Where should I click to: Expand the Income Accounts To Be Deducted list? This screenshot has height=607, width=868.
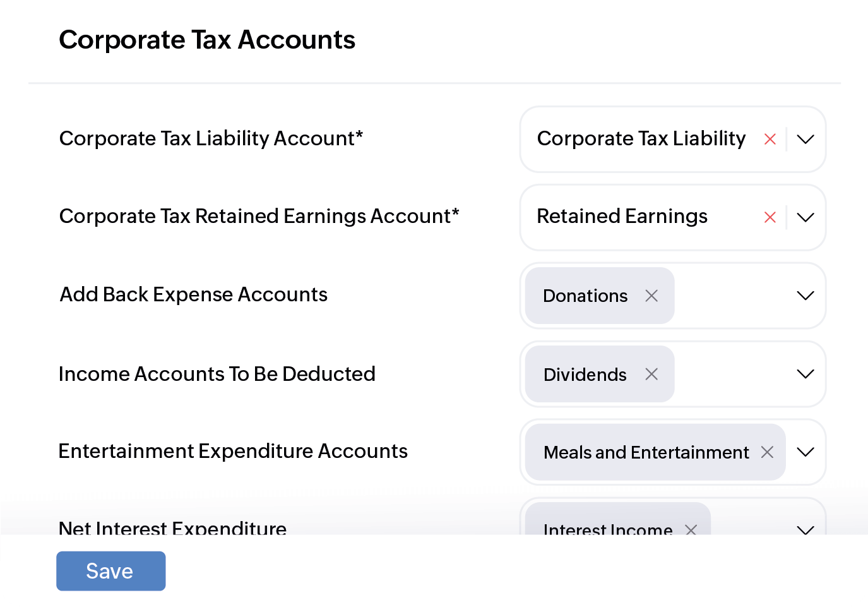[x=805, y=374]
